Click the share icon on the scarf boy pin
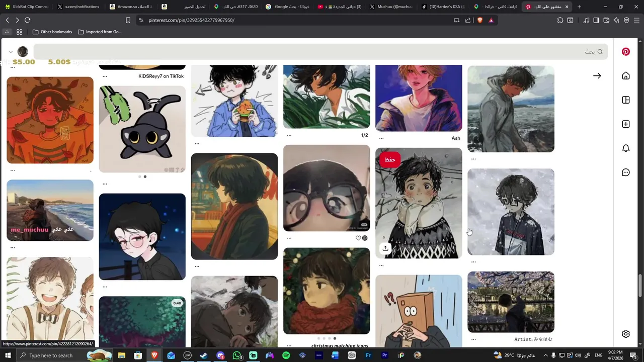 tap(385, 248)
